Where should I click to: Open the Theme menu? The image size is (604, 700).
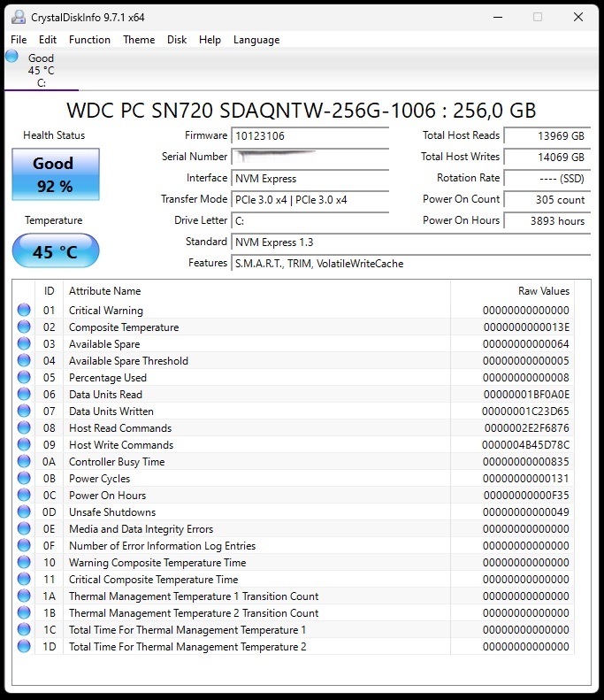139,40
